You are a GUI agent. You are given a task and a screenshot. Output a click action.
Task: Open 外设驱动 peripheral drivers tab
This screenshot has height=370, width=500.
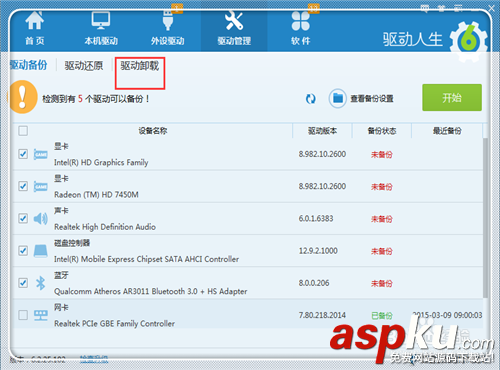167,28
